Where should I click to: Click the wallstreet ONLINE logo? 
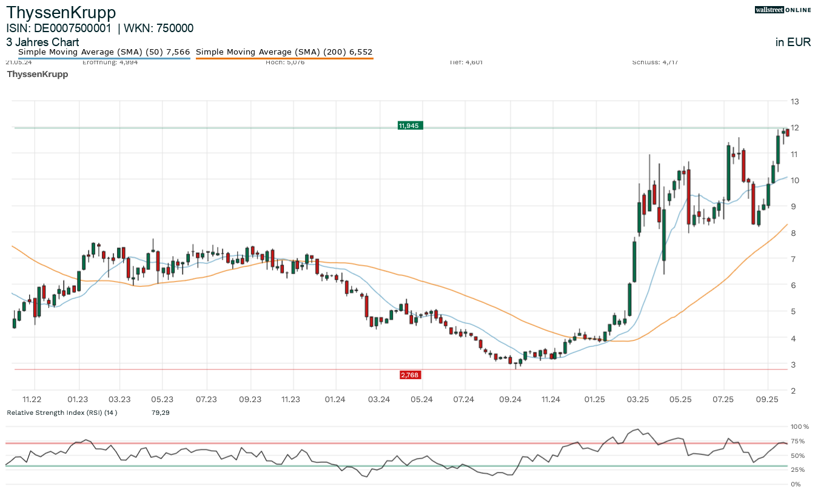point(782,10)
